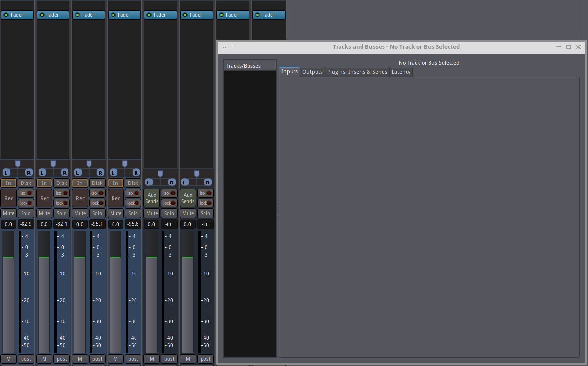Open the M metering dropdown on the third strip

(x=80, y=359)
